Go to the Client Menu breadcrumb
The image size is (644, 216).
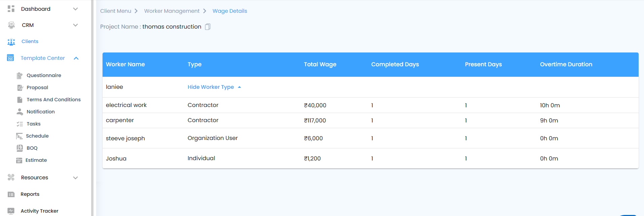point(115,11)
